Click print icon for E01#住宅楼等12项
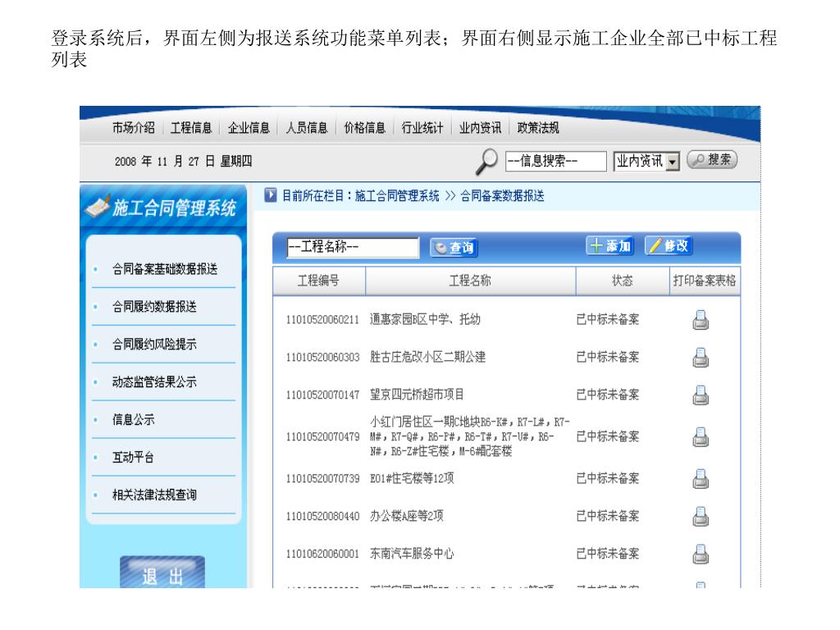Image resolution: width=840 pixels, height=630 pixels. point(701,478)
